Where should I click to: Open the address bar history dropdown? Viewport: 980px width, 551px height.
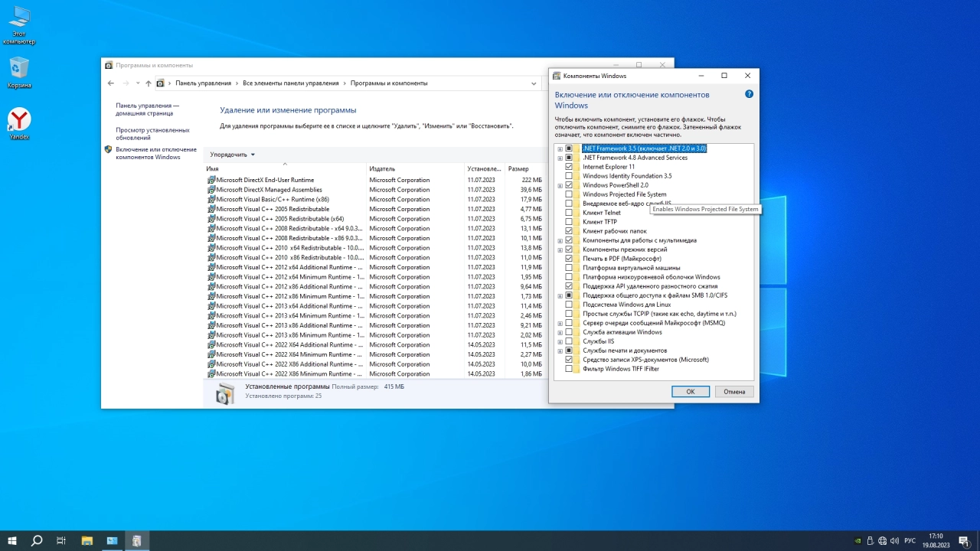[x=534, y=83]
